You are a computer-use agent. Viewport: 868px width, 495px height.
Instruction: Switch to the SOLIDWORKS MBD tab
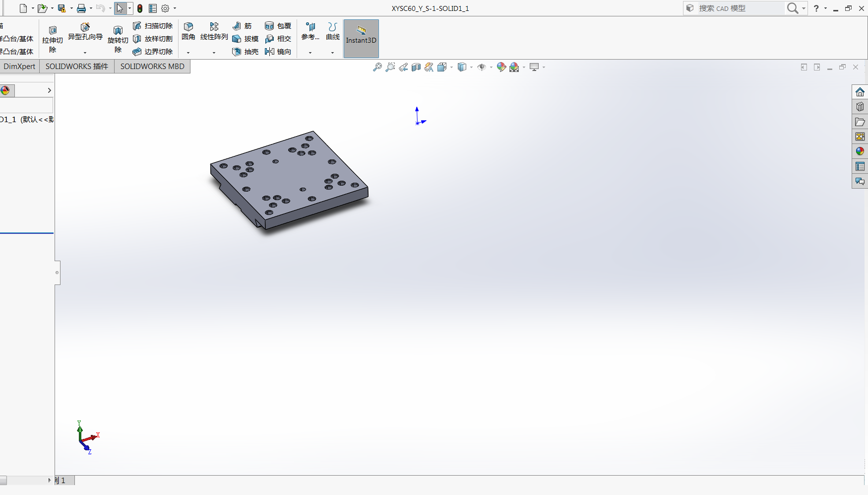click(x=152, y=66)
